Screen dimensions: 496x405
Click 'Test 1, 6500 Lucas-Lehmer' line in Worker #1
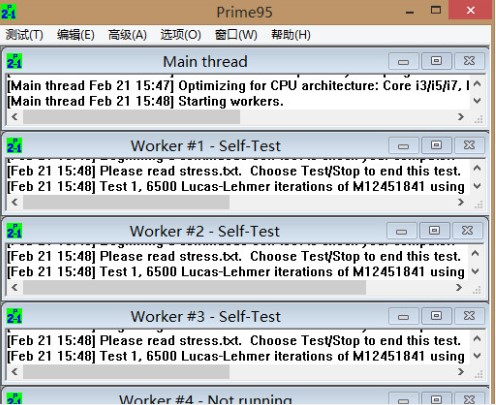236,186
